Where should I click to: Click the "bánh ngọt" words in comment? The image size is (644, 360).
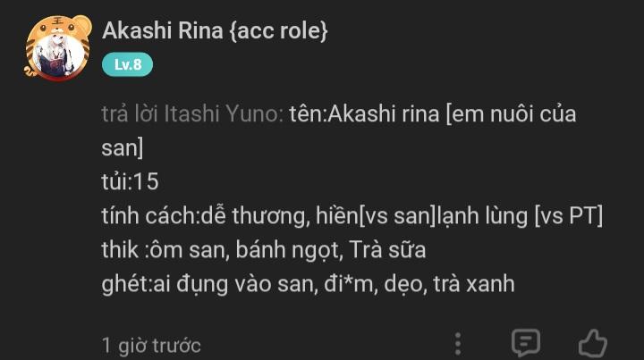pos(288,250)
